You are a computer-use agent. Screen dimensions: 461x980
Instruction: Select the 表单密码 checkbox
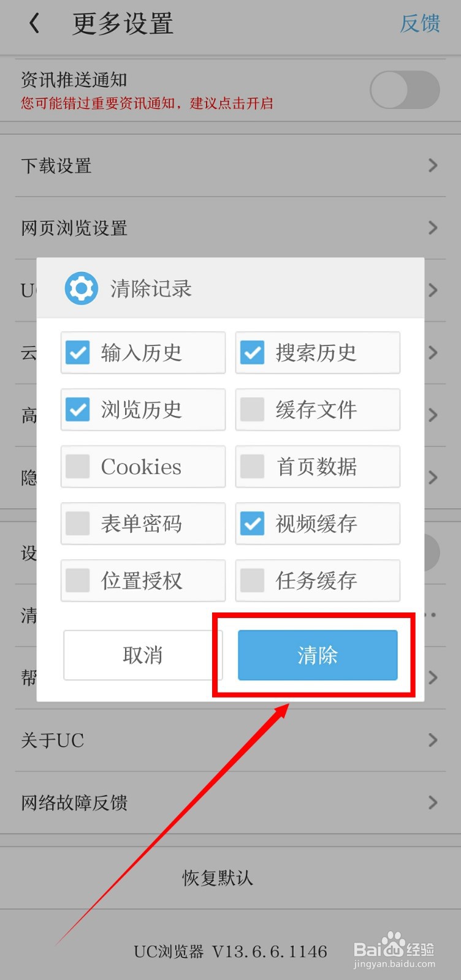click(78, 524)
